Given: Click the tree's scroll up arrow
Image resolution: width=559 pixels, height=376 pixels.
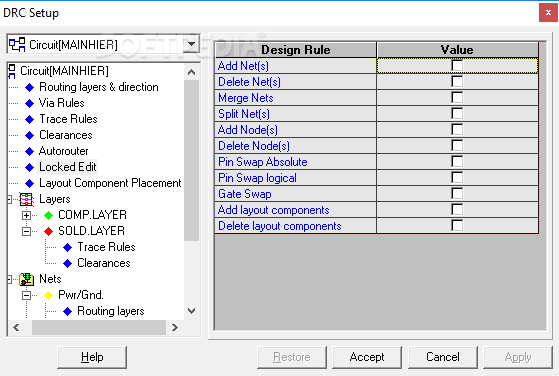Looking at the screenshot, I should (x=191, y=72).
